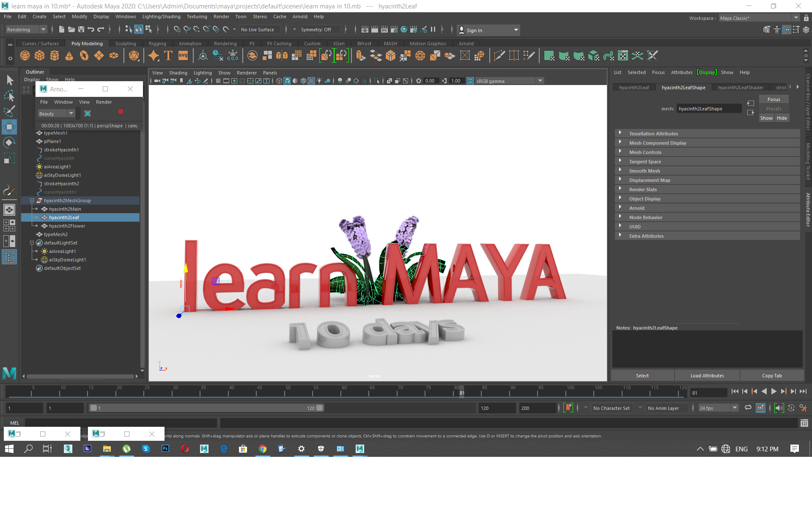Click the timeline current frame marker at 81
The width and height of the screenshot is (812, 511).
coord(462,391)
